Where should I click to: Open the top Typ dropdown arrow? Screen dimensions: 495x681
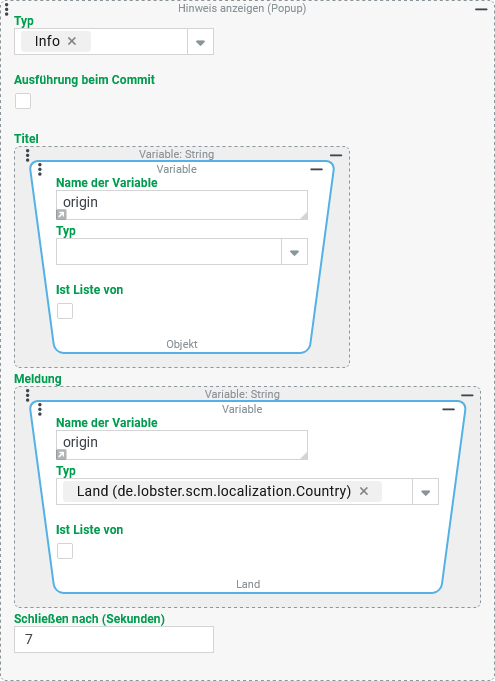(200, 42)
